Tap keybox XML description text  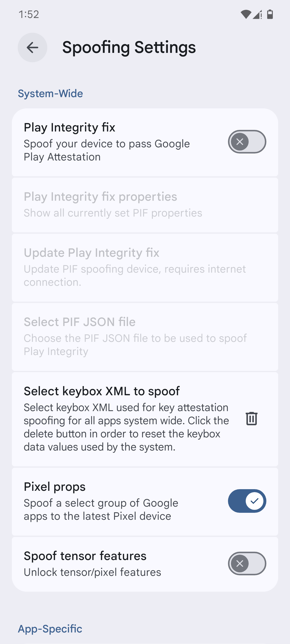(x=126, y=427)
